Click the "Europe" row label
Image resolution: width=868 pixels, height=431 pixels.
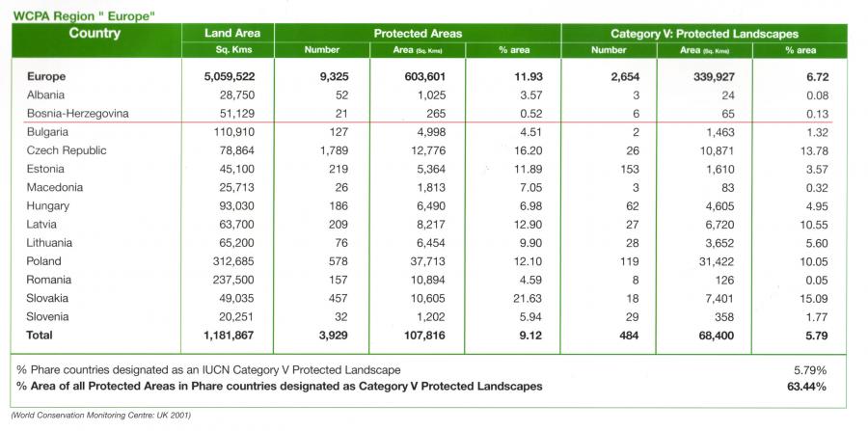tap(49, 76)
